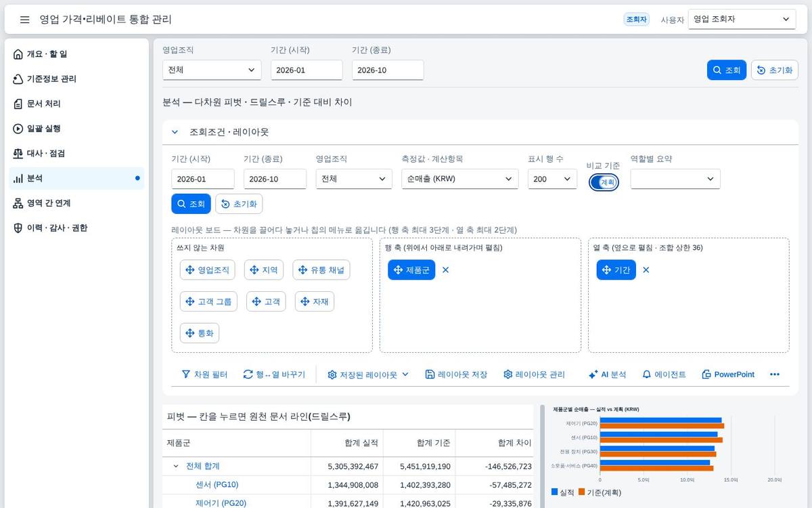Screen dimensions: 812x508
Task: Open the 역할별 요약 dropdown
Action: click(675, 179)
